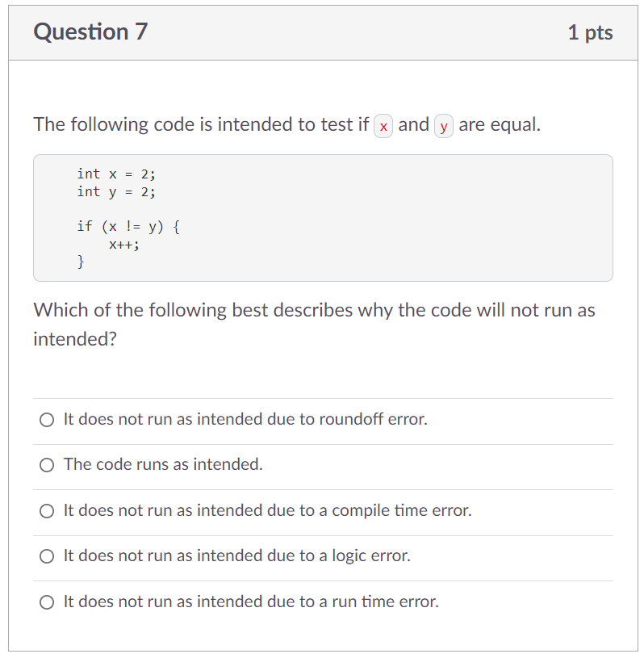Click the 'if (x != y) {' code line

128,227
